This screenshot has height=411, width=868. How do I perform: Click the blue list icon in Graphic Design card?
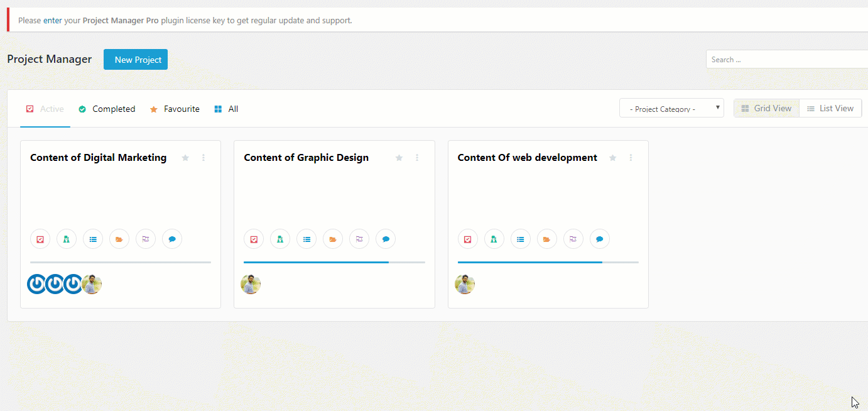307,239
